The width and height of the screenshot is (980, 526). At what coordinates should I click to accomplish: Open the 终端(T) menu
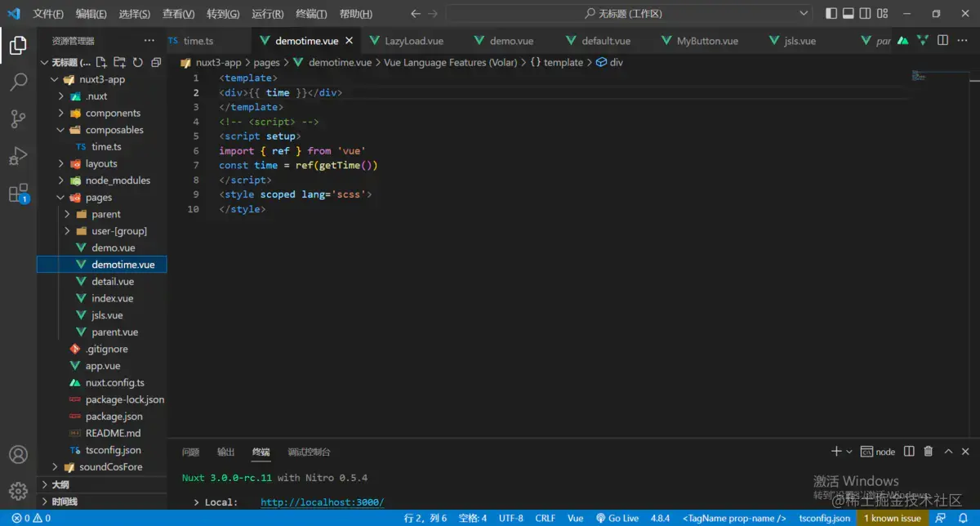pyautogui.click(x=311, y=14)
